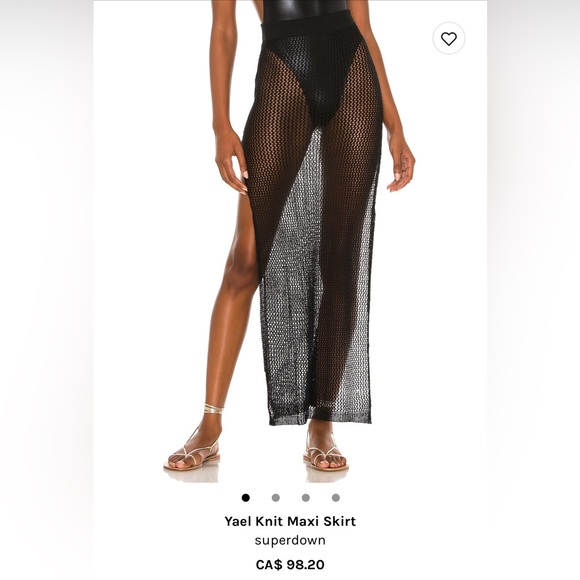This screenshot has width=580, height=580.
Task: Visit the superdown brand link
Action: tap(290, 540)
